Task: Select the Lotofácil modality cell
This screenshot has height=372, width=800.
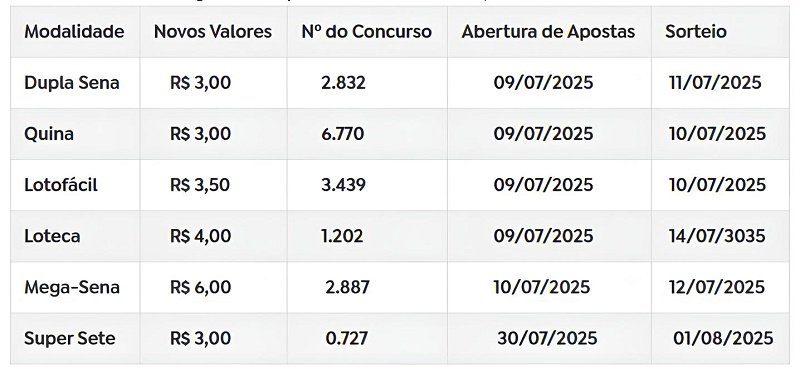Action: point(61,185)
